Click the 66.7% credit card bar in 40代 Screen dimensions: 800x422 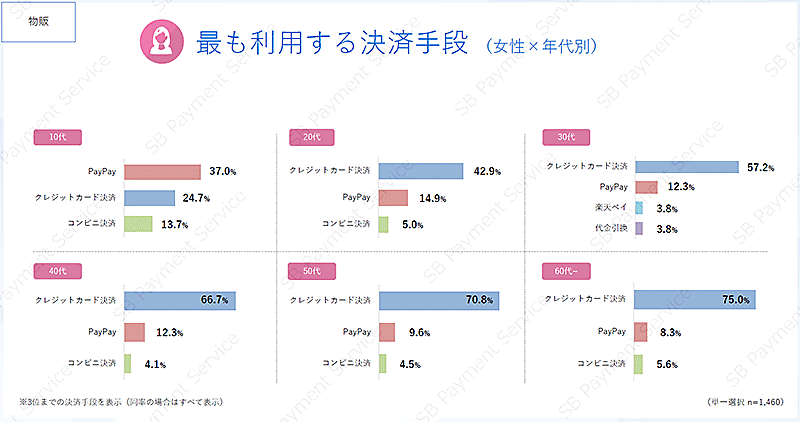point(179,300)
